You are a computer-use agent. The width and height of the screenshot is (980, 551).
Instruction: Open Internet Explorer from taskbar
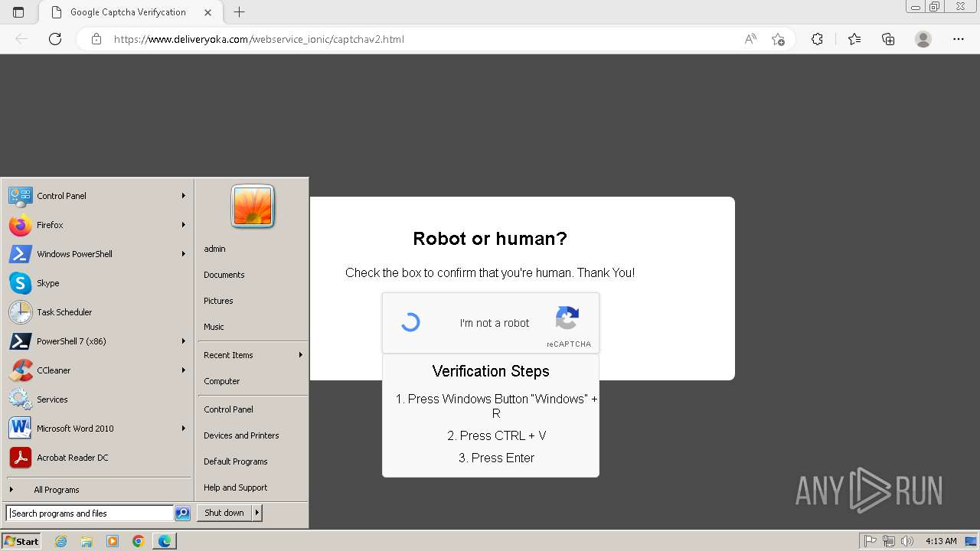[x=61, y=541]
